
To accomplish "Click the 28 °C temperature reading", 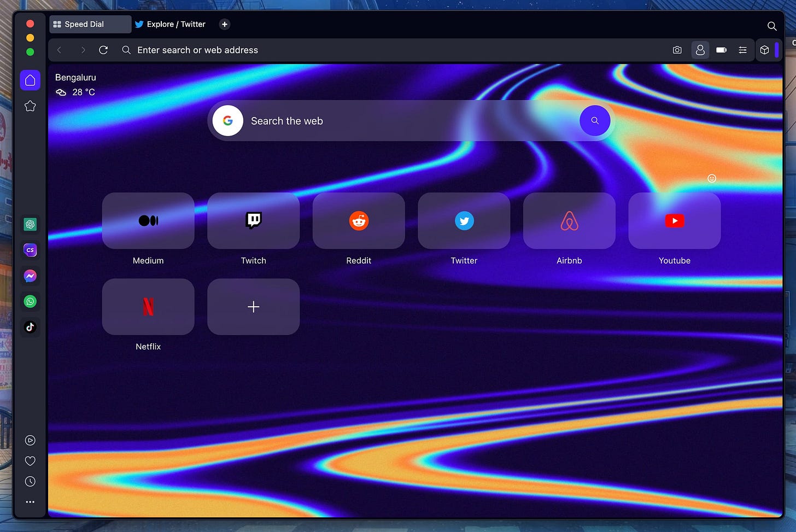I will [84, 92].
